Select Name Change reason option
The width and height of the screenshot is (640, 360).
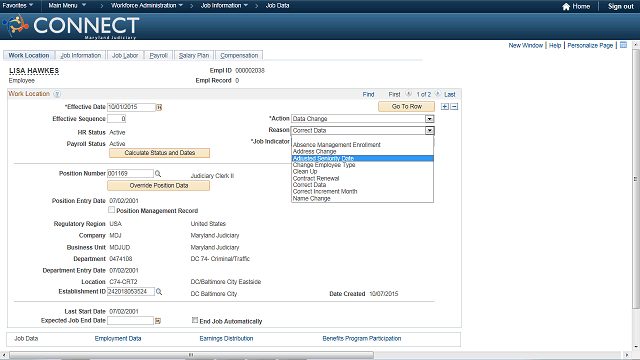(362, 198)
